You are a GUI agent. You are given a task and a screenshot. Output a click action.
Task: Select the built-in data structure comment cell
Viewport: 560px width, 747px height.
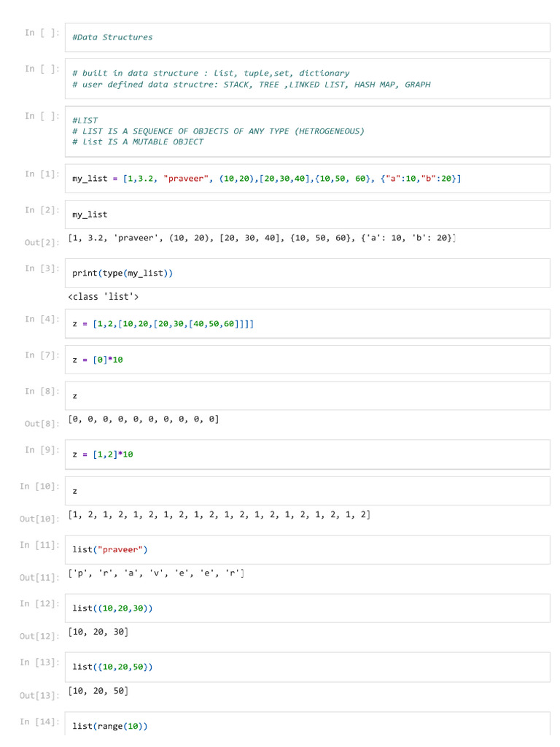coord(307,79)
